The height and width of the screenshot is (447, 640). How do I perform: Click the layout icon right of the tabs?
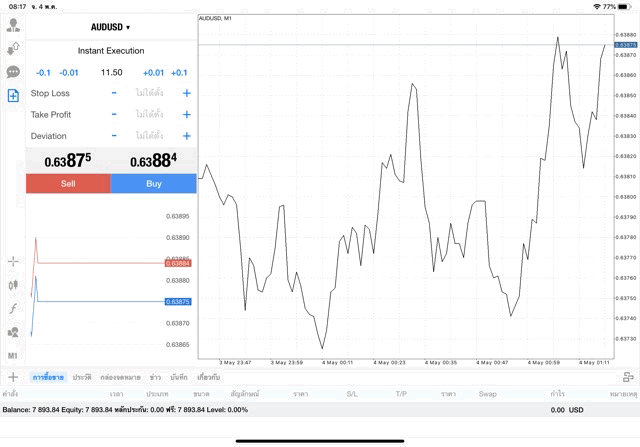coord(628,377)
